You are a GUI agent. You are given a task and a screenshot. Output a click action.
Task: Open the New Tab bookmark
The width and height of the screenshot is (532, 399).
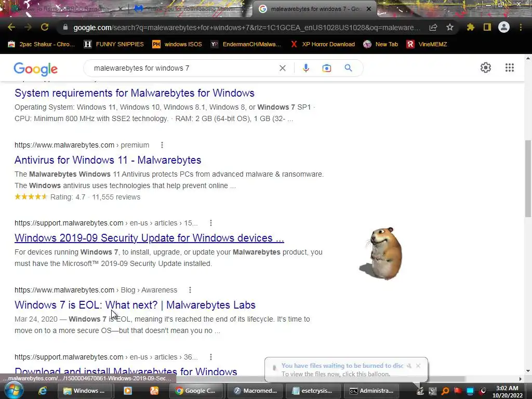point(380,44)
